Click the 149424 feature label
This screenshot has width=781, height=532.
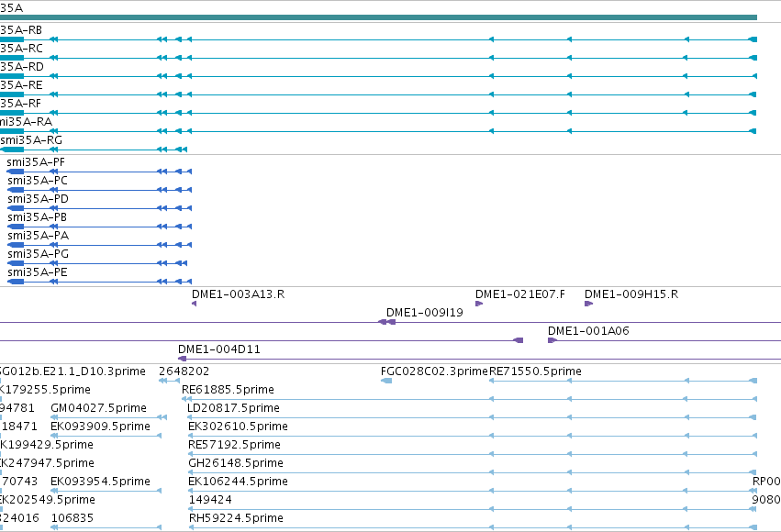point(210,500)
